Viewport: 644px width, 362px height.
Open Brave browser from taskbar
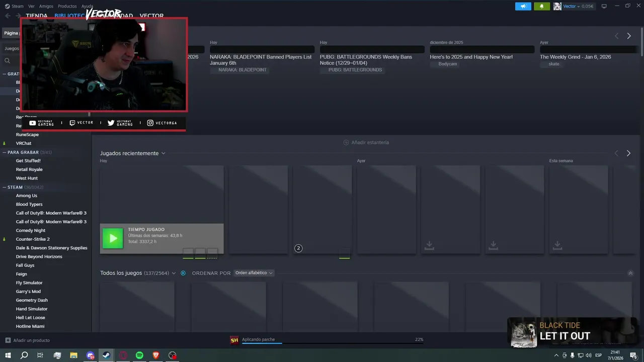[156, 355]
